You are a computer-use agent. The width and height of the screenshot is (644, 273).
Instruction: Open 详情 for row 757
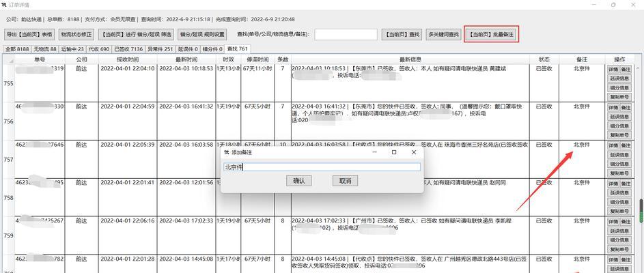pos(613,145)
